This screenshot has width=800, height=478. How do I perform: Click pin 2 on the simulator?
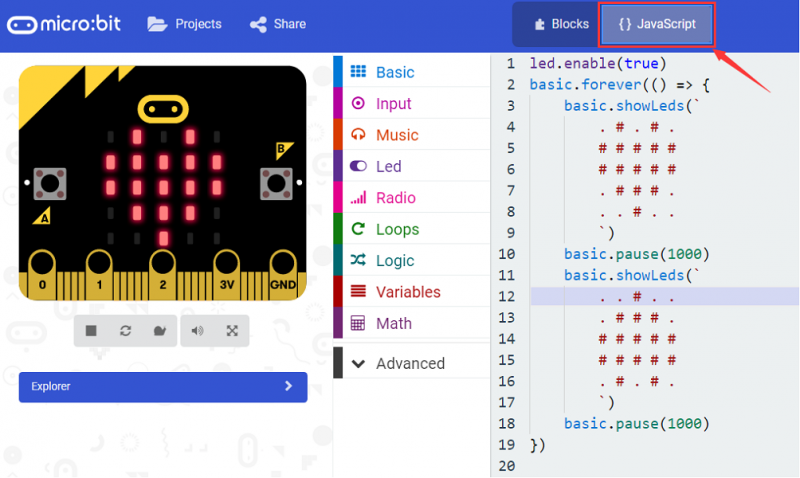click(162, 275)
